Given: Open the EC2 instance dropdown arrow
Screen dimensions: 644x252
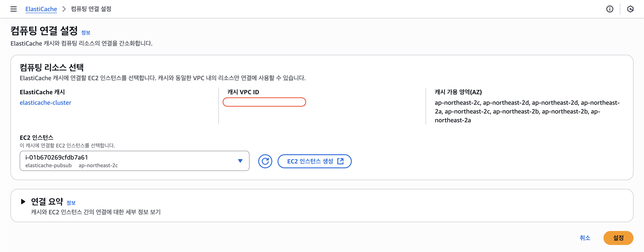Looking at the screenshot, I should 240,161.
